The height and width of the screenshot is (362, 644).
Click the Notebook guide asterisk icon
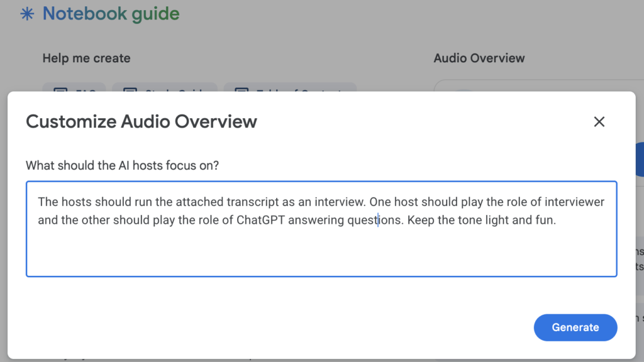[x=27, y=14]
